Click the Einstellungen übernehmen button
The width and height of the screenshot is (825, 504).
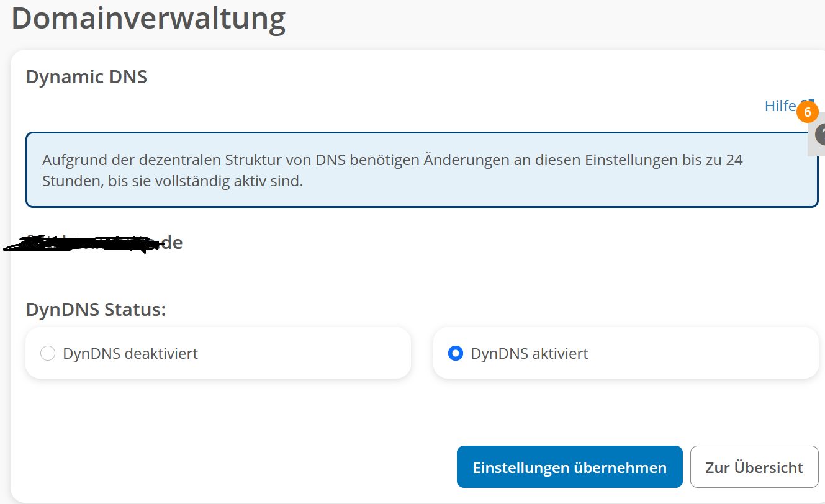[x=569, y=467]
